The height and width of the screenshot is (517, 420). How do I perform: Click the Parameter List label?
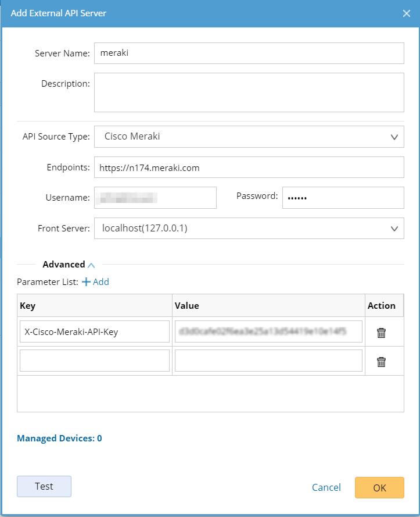48,282
